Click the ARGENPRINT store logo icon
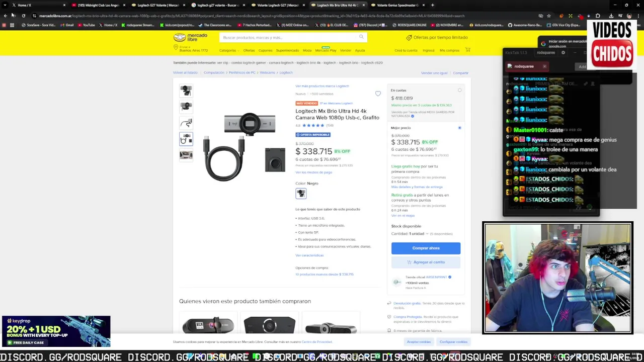Image resolution: width=644 pixels, height=362 pixels. click(x=397, y=282)
